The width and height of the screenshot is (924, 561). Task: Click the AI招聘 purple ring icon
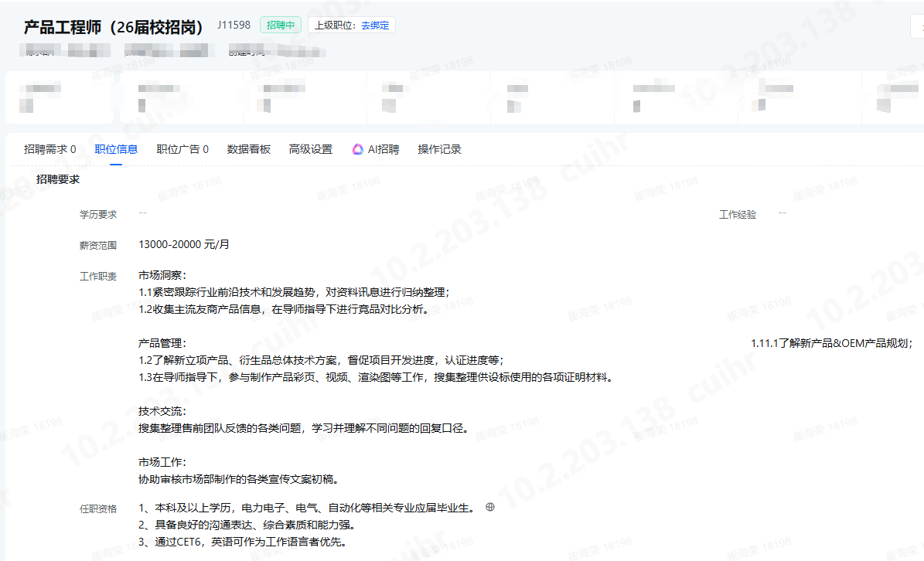[358, 149]
